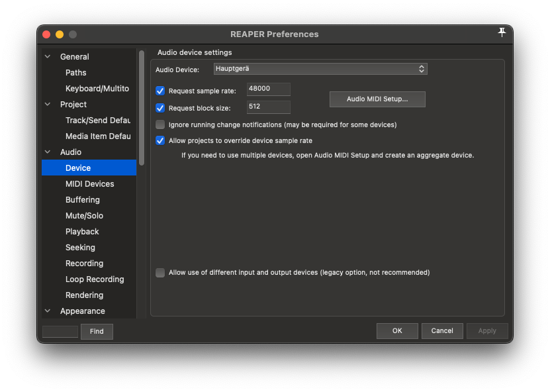Click the Find button
This screenshot has height=392, width=550.
(97, 331)
